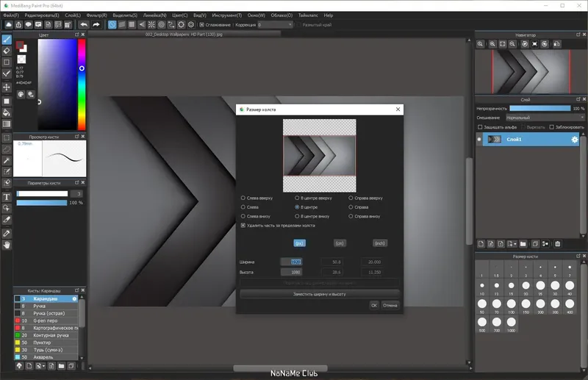Choose the radial snap guide icon
Image resolution: width=588 pixels, height=380 pixels.
(x=151, y=25)
